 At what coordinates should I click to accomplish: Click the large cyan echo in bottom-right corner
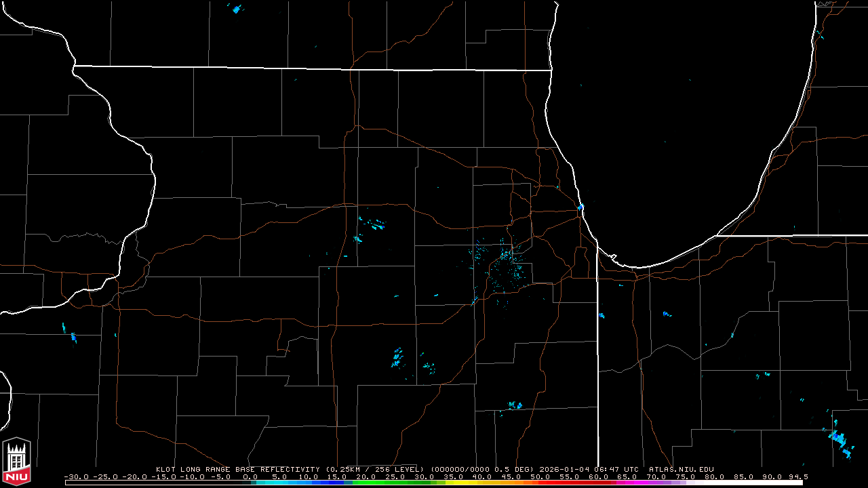[841, 439]
